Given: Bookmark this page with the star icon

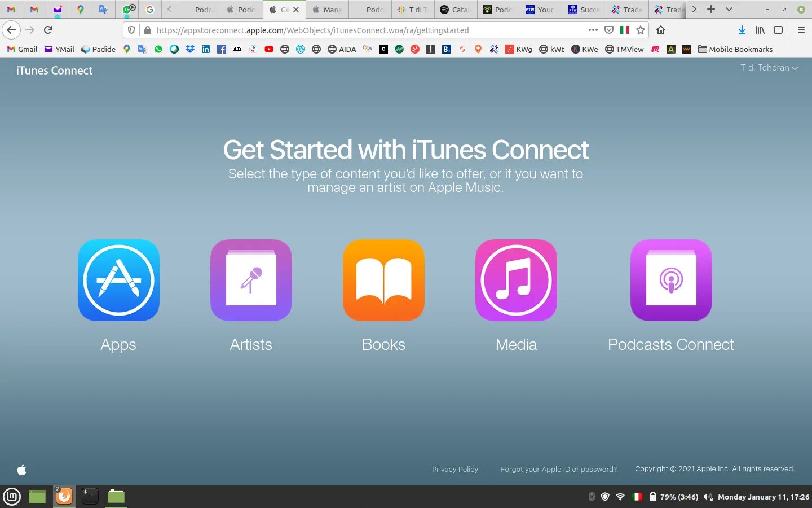Looking at the screenshot, I should tap(641, 30).
